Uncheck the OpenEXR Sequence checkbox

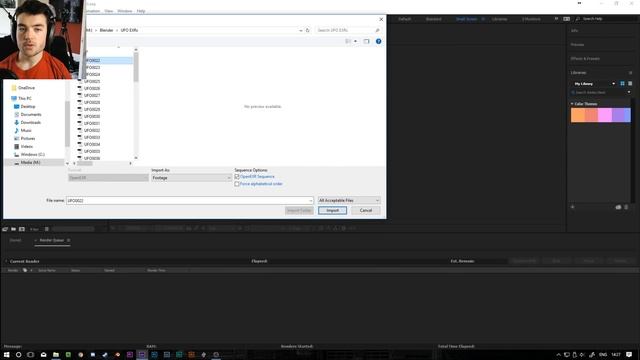(x=237, y=177)
